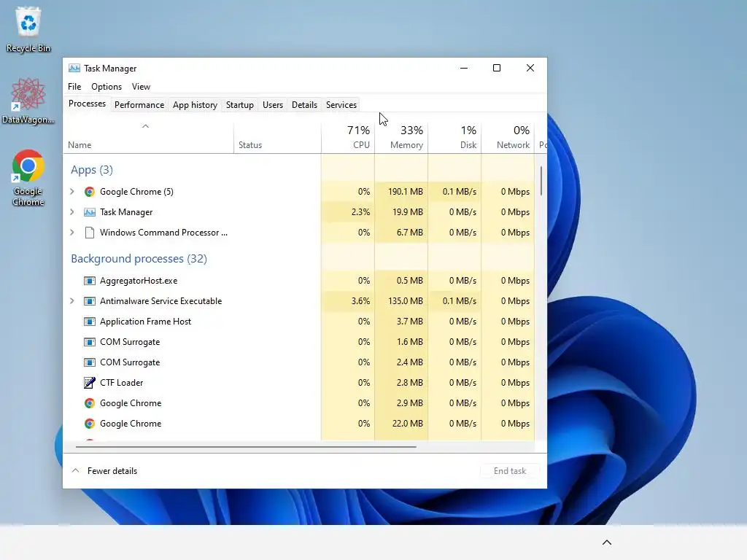
Task: Sort by the Status column header
Action: (277, 136)
